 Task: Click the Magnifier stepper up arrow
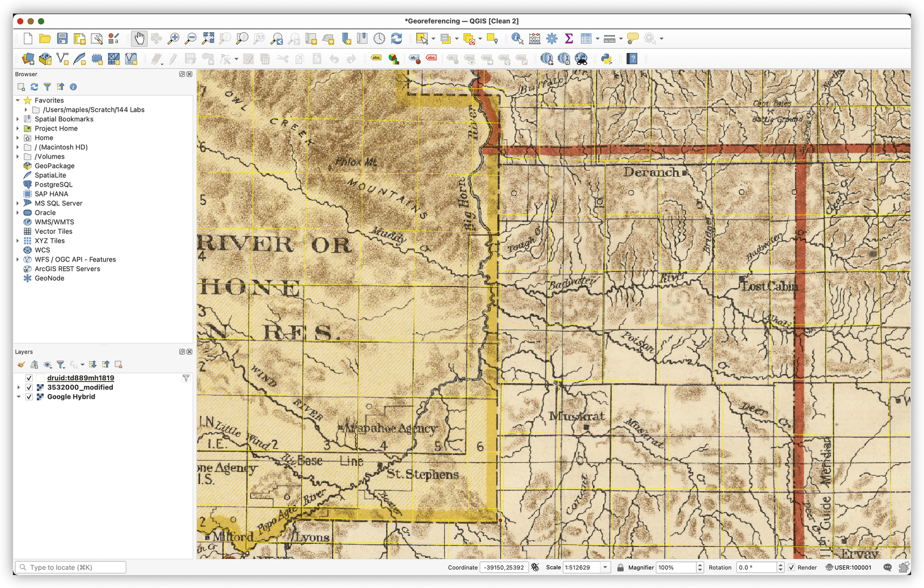click(700, 565)
